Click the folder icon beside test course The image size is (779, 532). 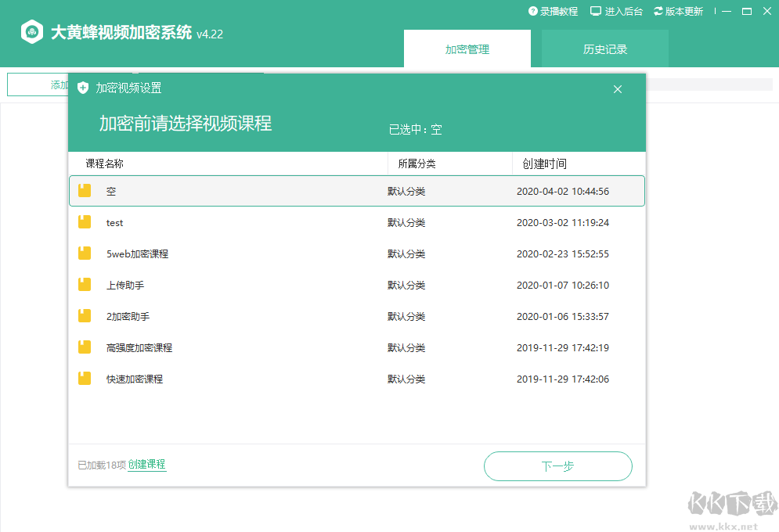pos(84,222)
